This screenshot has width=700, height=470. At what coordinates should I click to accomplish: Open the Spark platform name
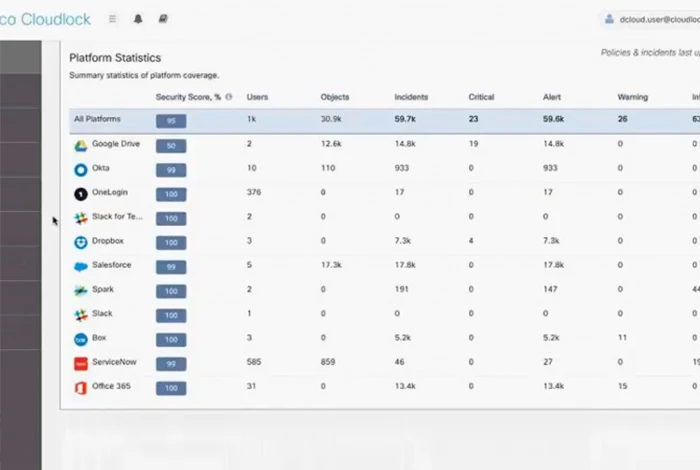(x=103, y=289)
